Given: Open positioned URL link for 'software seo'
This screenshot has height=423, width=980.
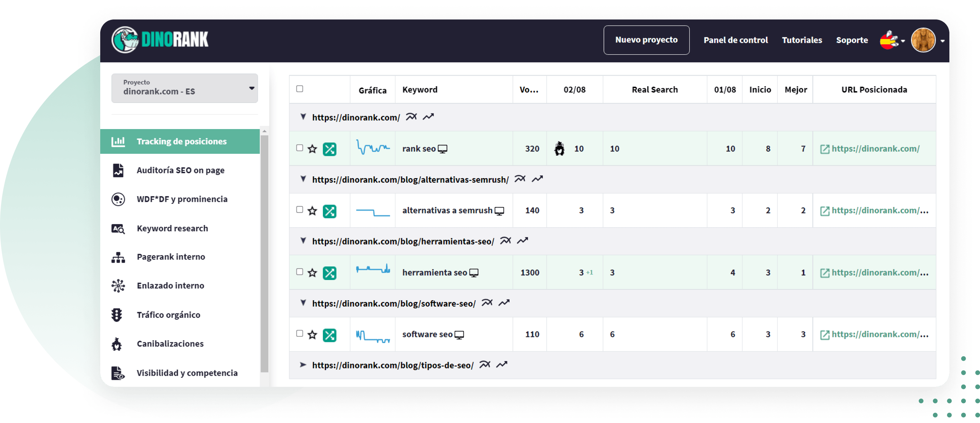Looking at the screenshot, I should click(x=880, y=335).
